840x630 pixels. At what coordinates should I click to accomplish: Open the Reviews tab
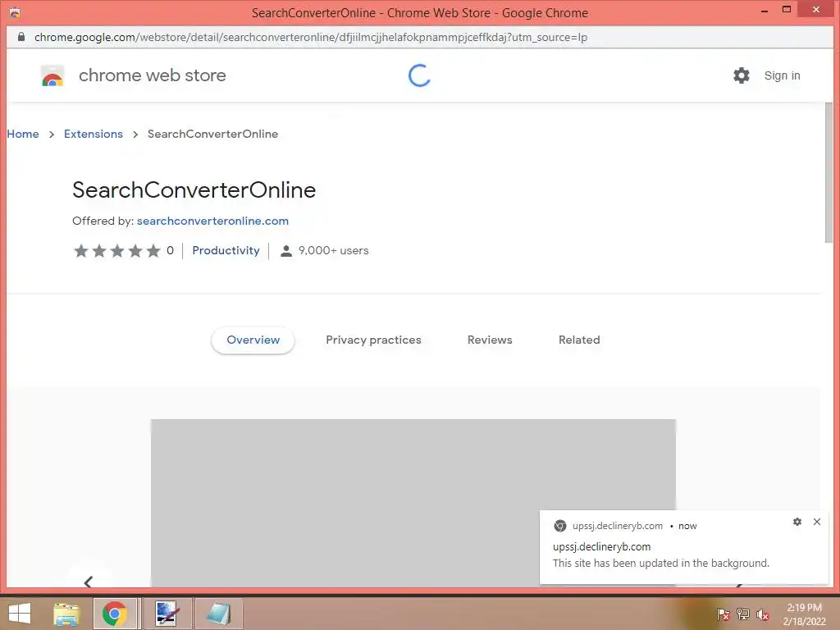pos(490,340)
